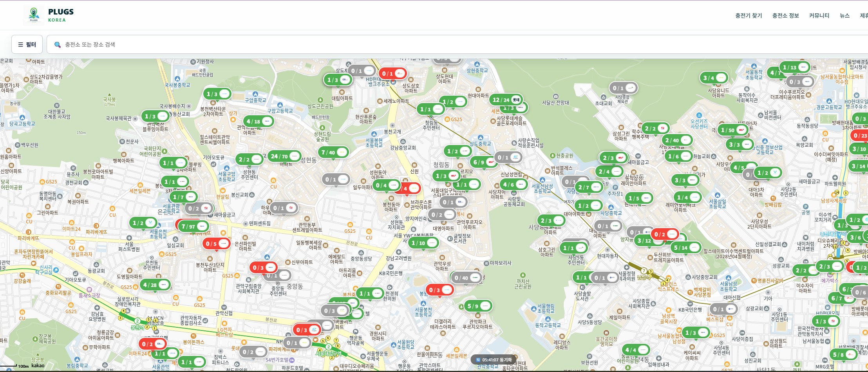Click the 서달산 잣망대 label

click(x=555, y=102)
